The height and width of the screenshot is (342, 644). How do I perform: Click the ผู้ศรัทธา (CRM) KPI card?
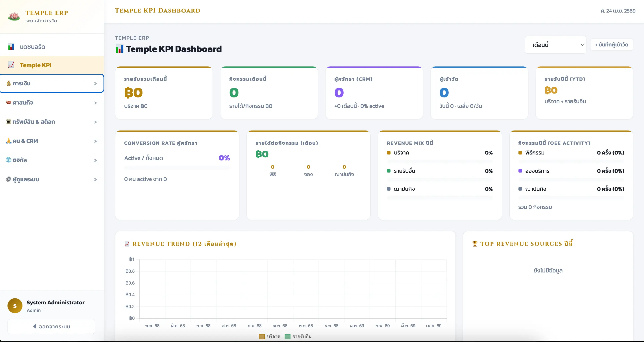coord(374,93)
